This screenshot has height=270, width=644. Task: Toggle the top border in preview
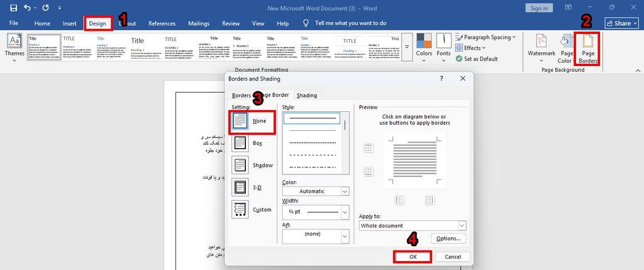pos(369,149)
